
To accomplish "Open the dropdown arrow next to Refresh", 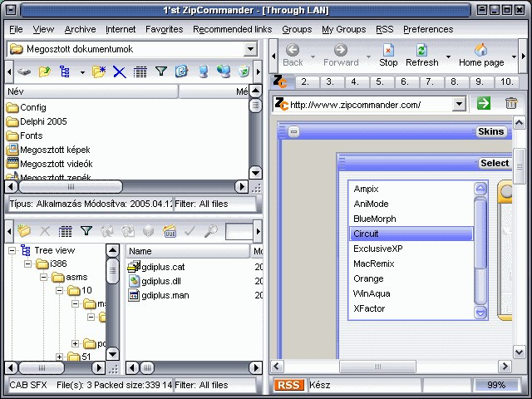I will (x=448, y=57).
